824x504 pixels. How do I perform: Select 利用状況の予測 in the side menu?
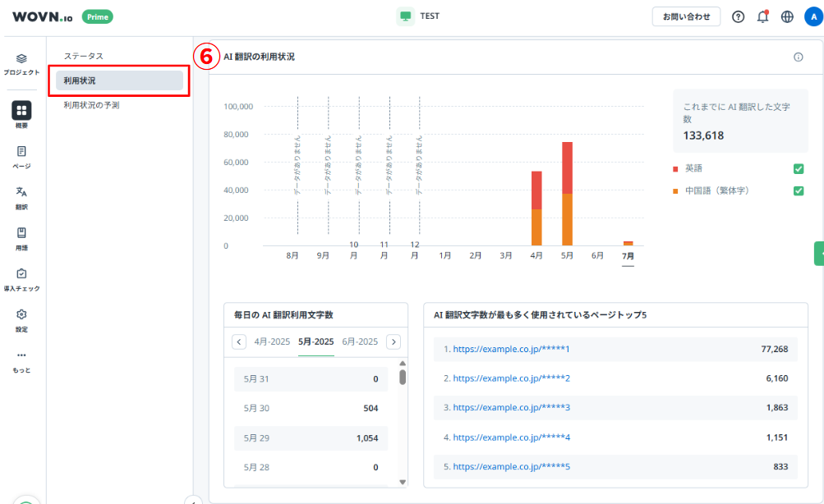click(x=91, y=105)
